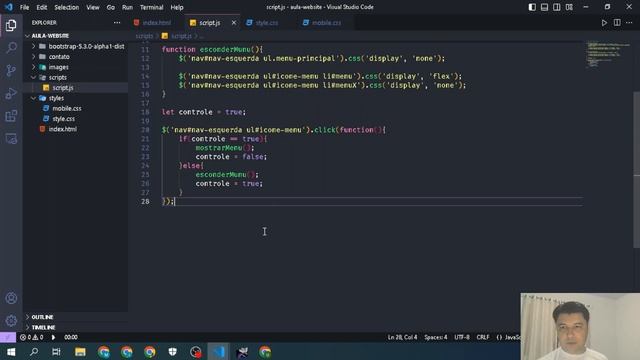Open the Search view in activity bar
Viewport: 640px width, 360px height.
click(x=11, y=48)
